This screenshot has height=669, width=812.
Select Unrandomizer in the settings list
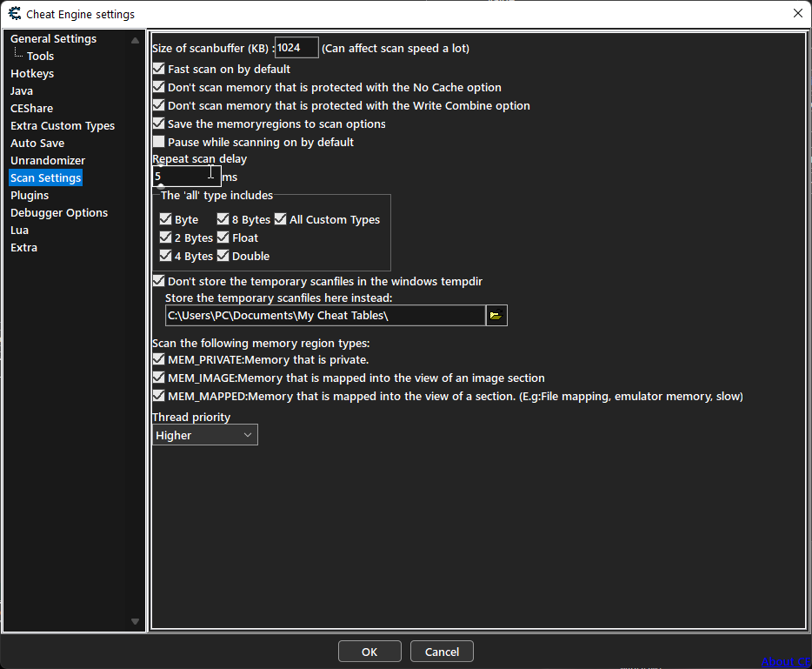pos(48,160)
